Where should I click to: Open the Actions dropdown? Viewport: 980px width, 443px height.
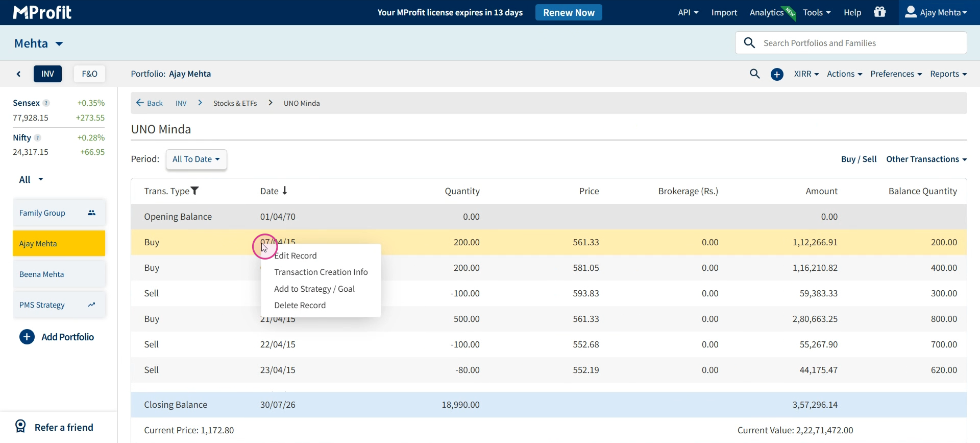[845, 74]
